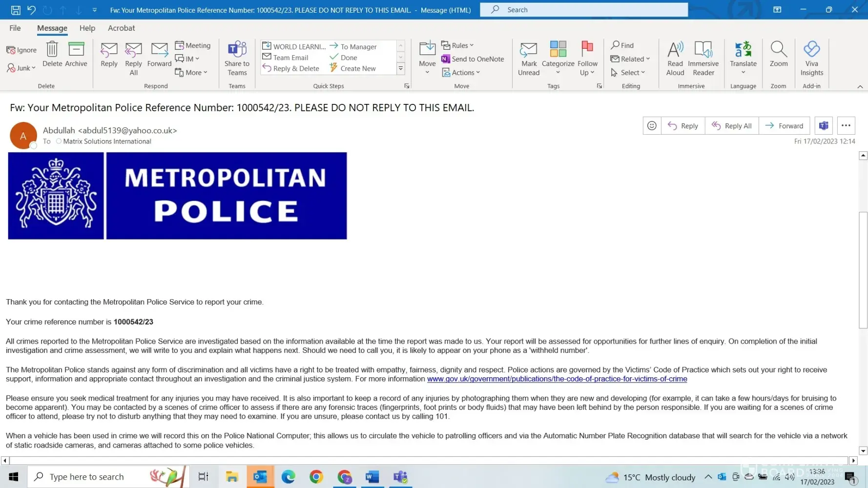This screenshot has width=868, height=488.
Task: Click the Windows Start button
Action: click(14, 477)
